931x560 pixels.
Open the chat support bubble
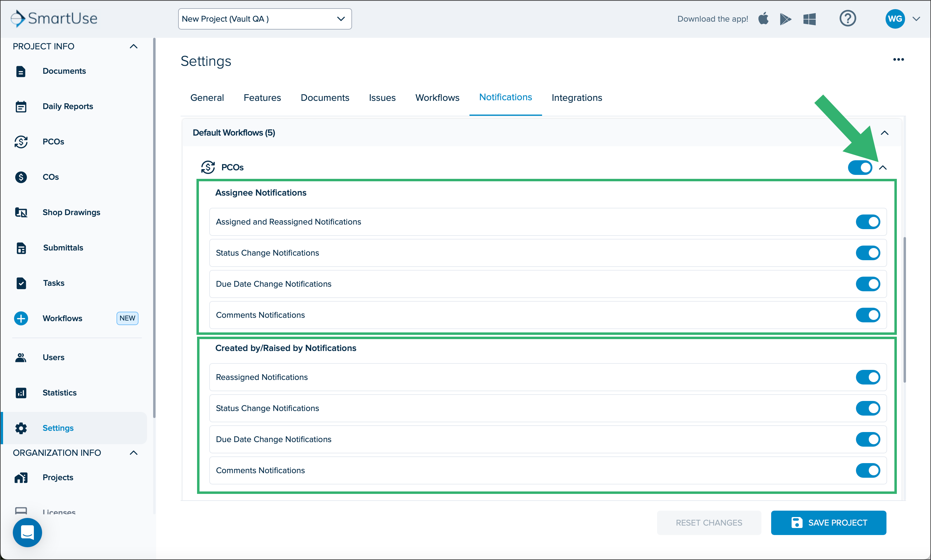click(27, 533)
